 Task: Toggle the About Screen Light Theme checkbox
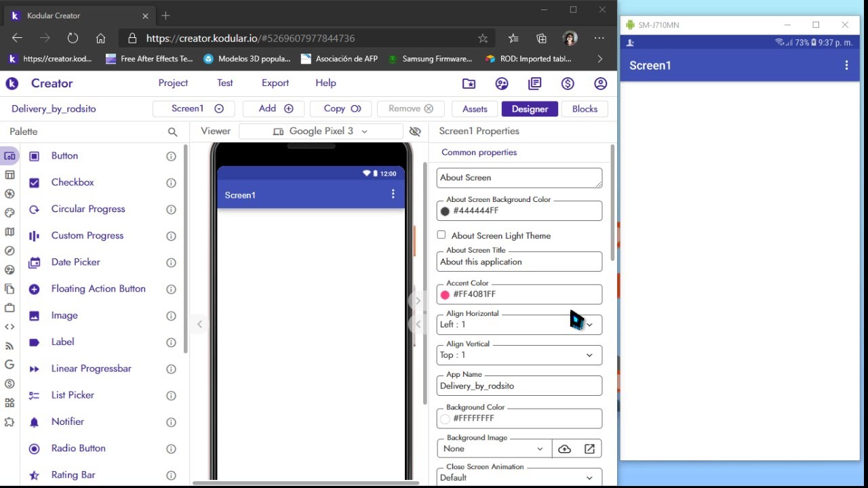point(441,235)
